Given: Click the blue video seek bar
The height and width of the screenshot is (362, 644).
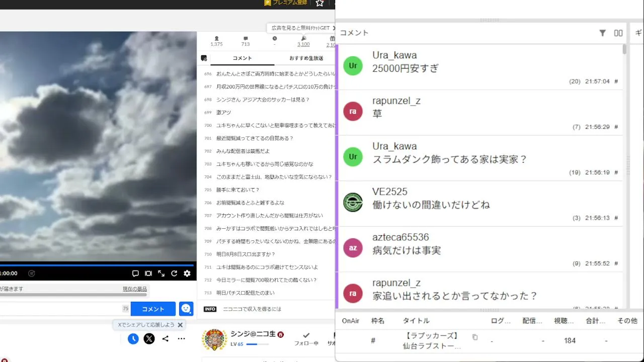Looking at the screenshot, I should pyautogui.click(x=97, y=265).
